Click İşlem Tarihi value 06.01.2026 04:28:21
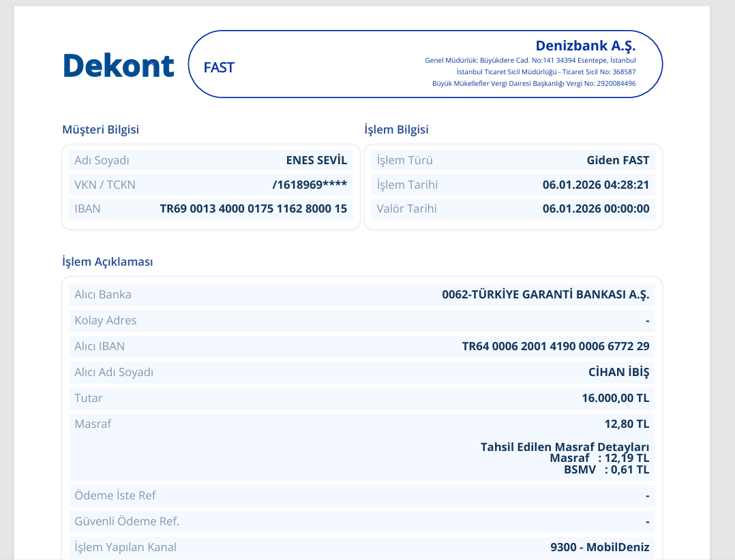 (x=596, y=185)
